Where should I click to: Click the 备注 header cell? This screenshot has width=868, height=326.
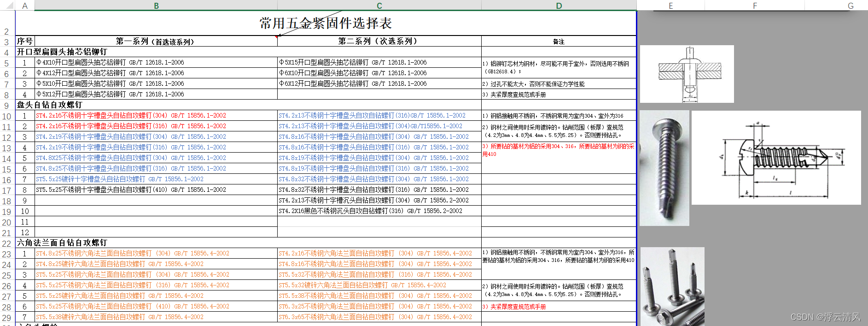pyautogui.click(x=559, y=41)
